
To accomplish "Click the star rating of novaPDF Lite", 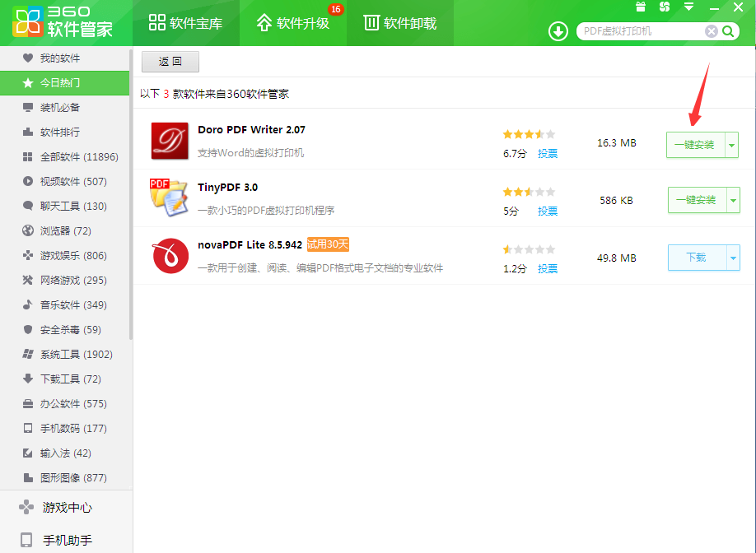I will click(529, 249).
